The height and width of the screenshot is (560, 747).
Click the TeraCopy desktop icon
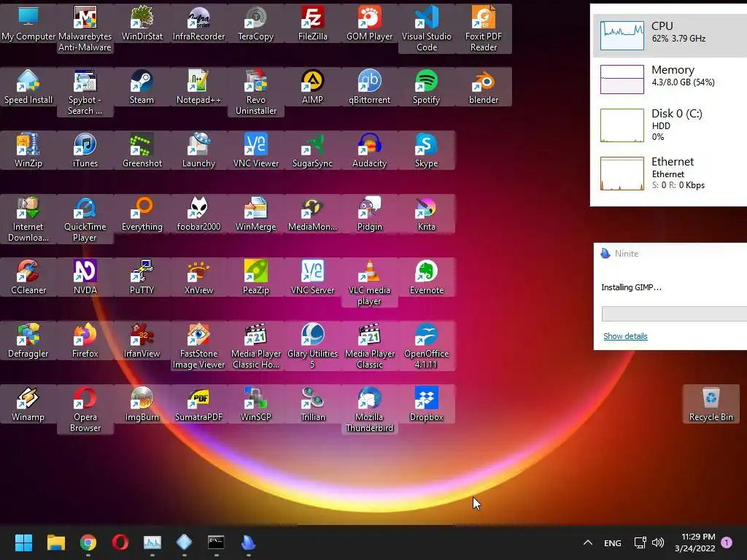[256, 23]
